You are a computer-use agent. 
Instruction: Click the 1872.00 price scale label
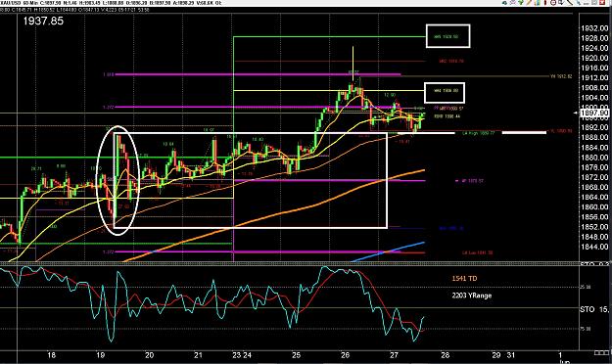594,177
